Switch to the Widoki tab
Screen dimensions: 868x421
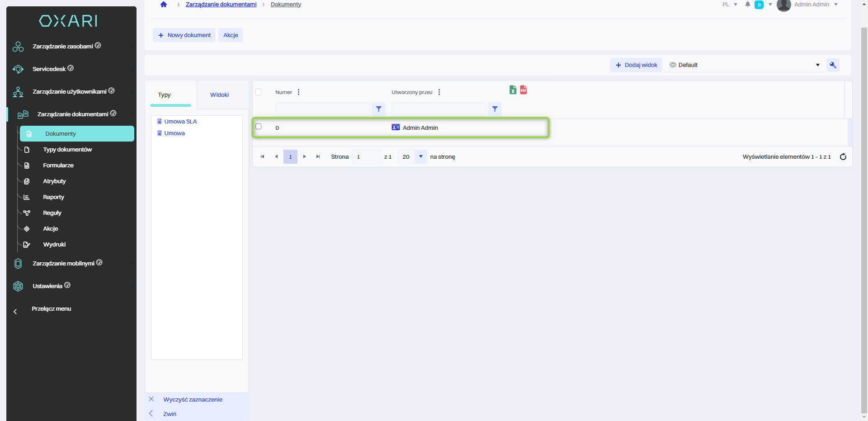(x=219, y=95)
